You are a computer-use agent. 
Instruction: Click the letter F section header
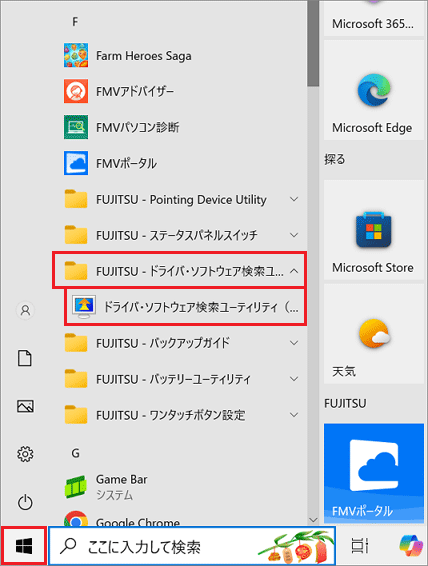point(75,22)
